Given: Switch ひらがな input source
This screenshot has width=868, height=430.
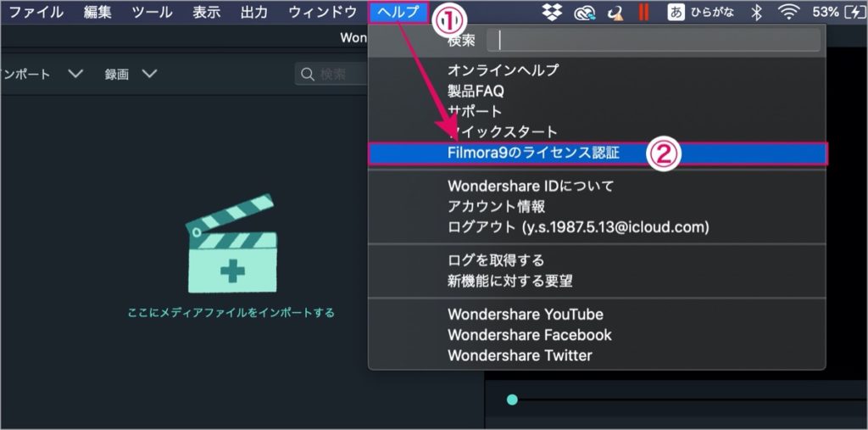Looking at the screenshot, I should tap(701, 12).
